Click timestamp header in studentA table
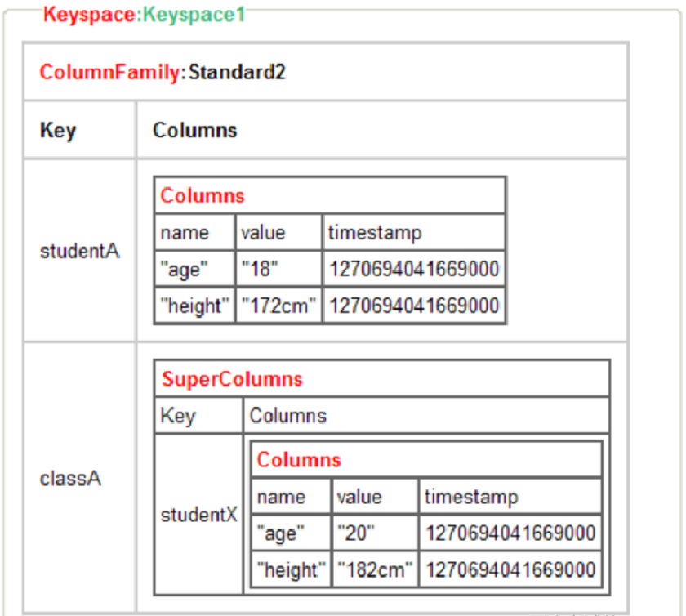Image resolution: width=686 pixels, height=616 pixels. pyautogui.click(x=374, y=233)
